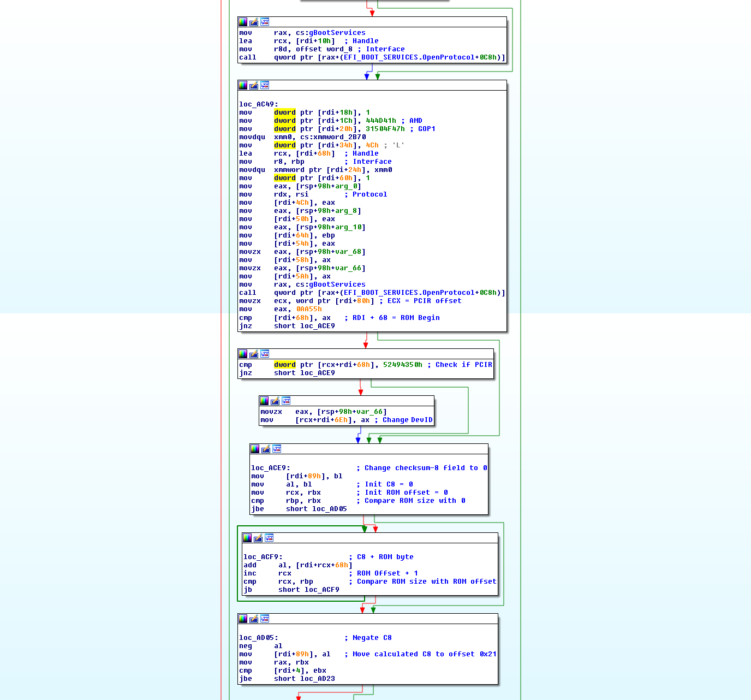The height and width of the screenshot is (700, 751).
Task: Click '; Move calculated C8 to offset 0x21' comment
Action: (x=420, y=654)
